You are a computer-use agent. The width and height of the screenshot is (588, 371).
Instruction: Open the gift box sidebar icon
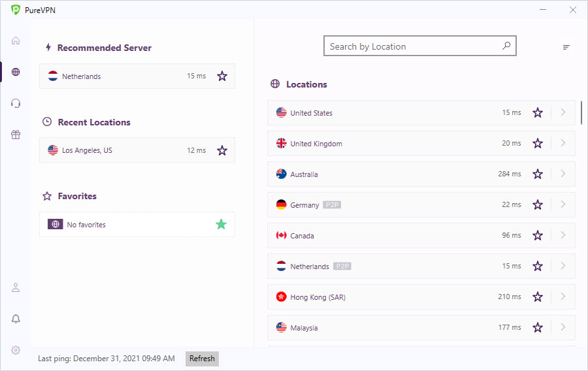point(16,135)
